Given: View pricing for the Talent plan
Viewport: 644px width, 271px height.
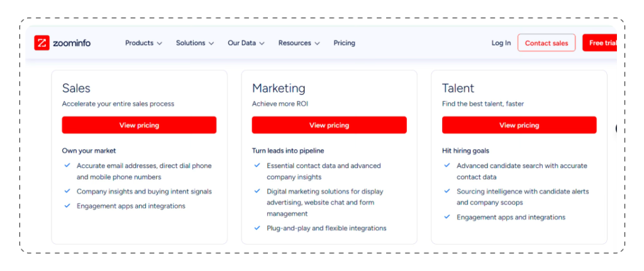Looking at the screenshot, I should tap(519, 125).
